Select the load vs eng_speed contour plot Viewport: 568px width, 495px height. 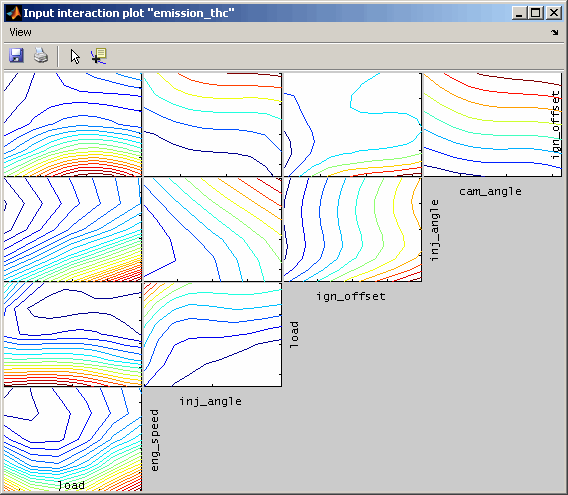[x=73, y=439]
